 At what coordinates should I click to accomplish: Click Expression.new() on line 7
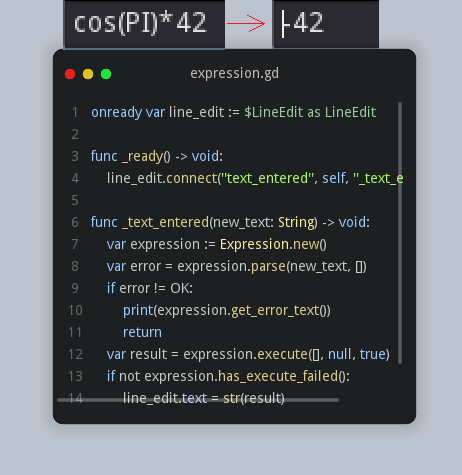(x=273, y=244)
